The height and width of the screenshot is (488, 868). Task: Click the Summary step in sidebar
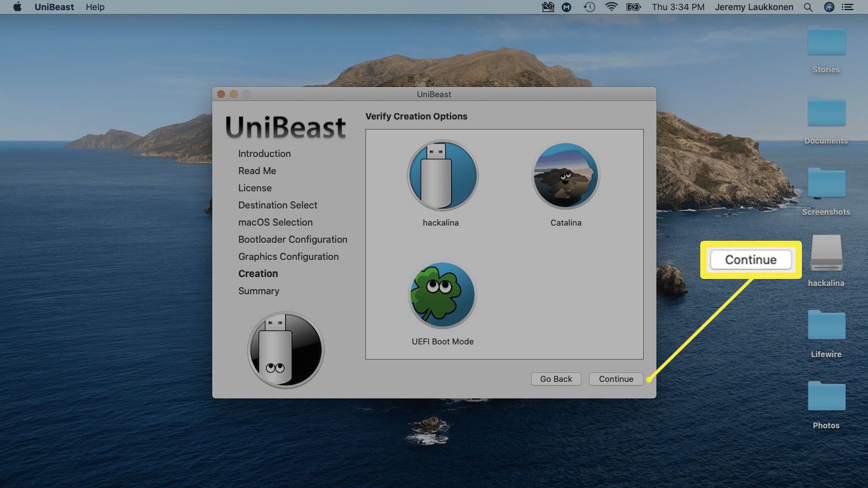click(259, 291)
